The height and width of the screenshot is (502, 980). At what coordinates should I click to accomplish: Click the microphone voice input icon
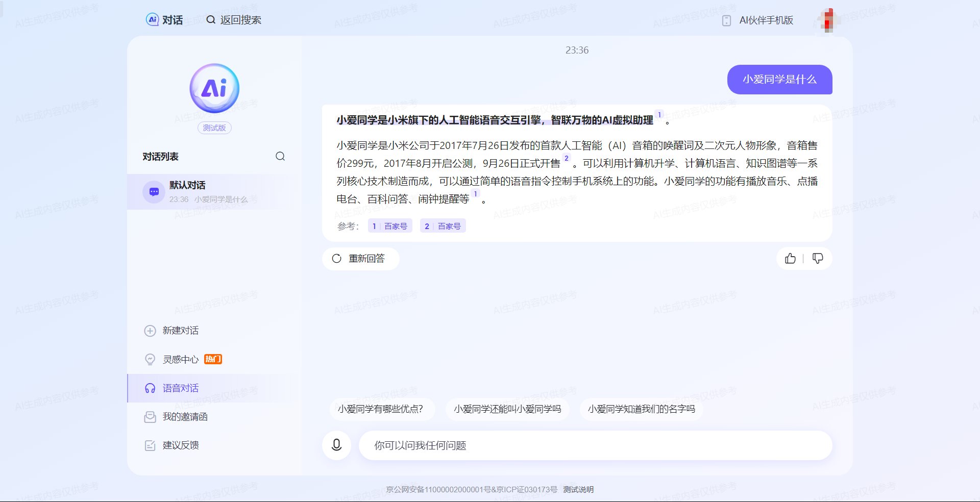pyautogui.click(x=336, y=445)
